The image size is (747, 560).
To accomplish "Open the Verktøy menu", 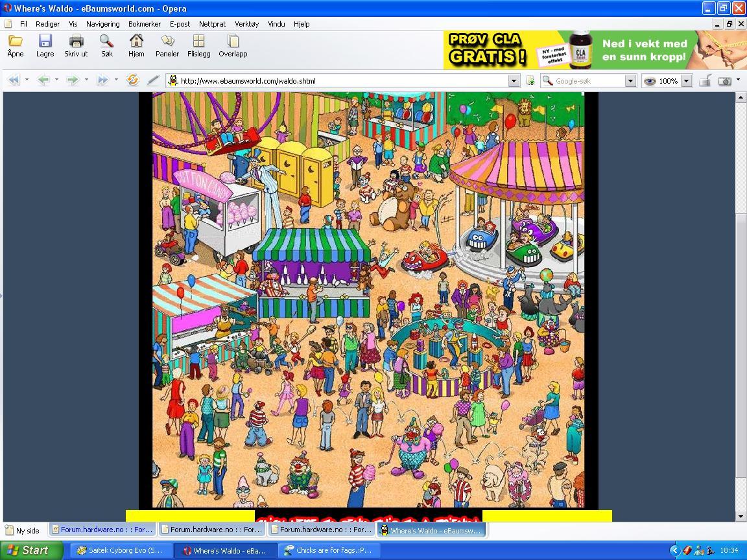I will 247,24.
